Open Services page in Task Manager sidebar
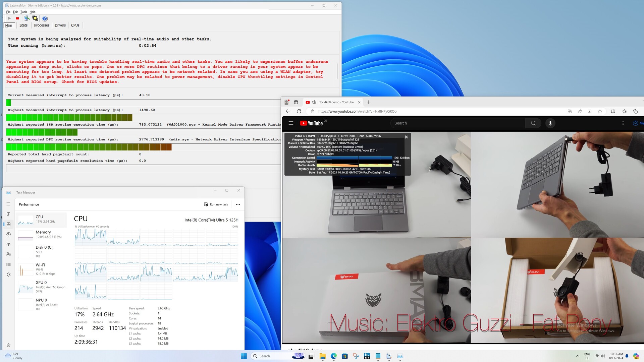This screenshot has width=644, height=362. click(x=8, y=275)
